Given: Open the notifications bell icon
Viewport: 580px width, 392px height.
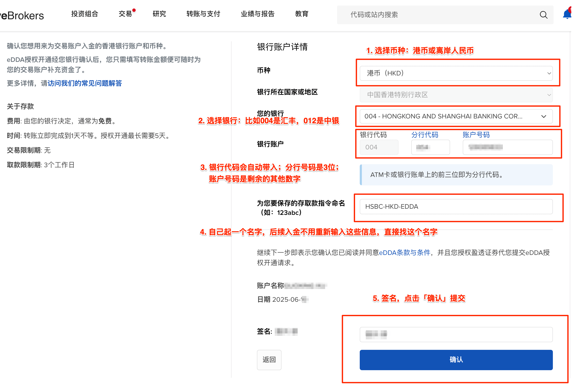Looking at the screenshot, I should [x=567, y=14].
